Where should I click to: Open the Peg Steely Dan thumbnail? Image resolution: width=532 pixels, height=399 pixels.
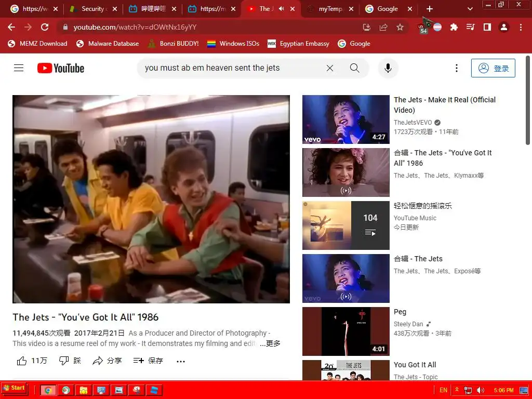tap(345, 331)
